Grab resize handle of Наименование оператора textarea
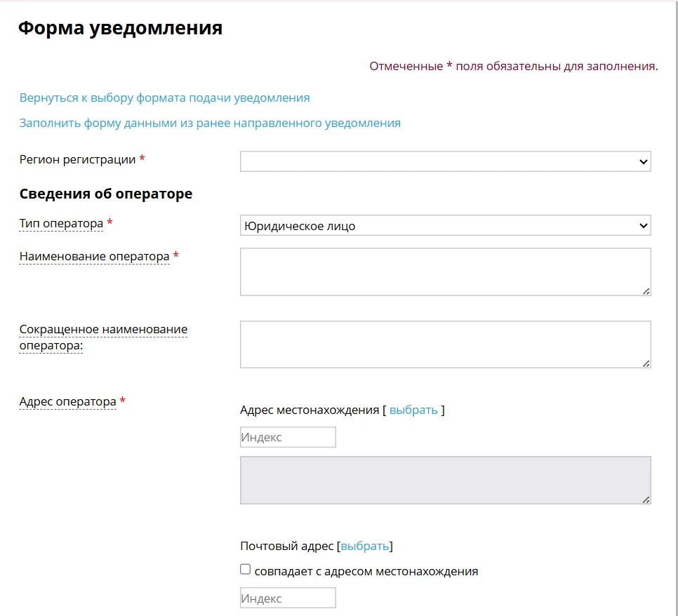The height and width of the screenshot is (616, 678). click(646, 291)
